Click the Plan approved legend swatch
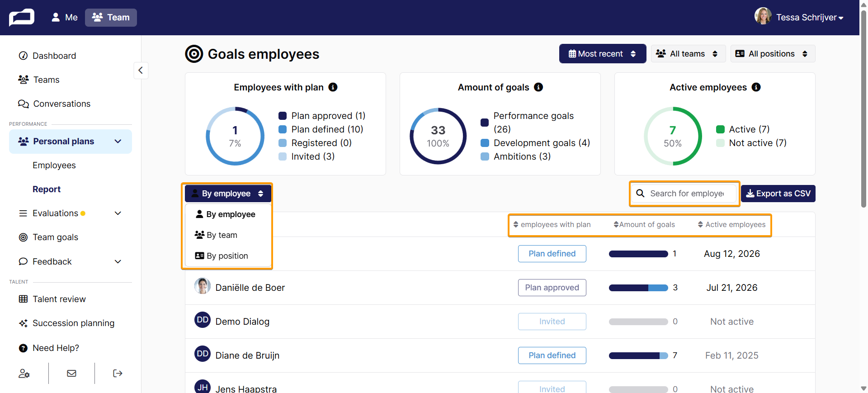Screen dimensions: 868x393 point(283,116)
